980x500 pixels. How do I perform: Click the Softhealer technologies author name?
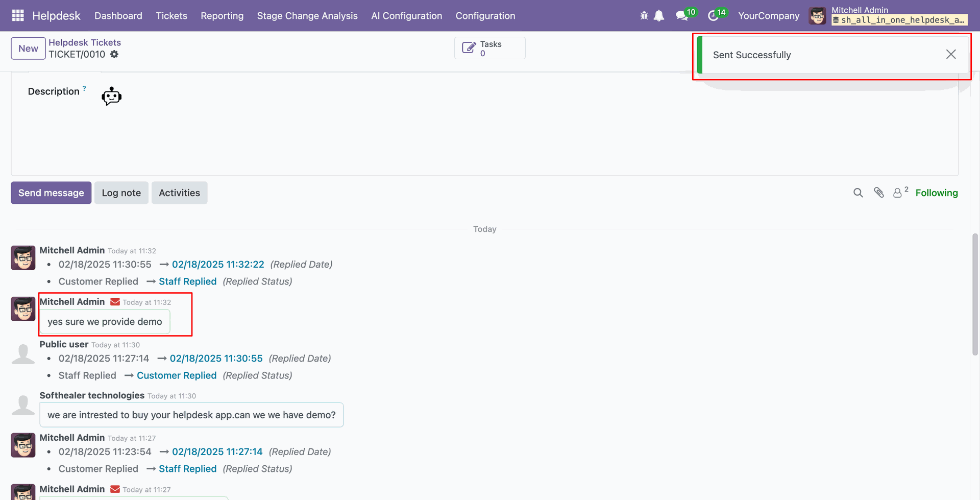click(92, 395)
